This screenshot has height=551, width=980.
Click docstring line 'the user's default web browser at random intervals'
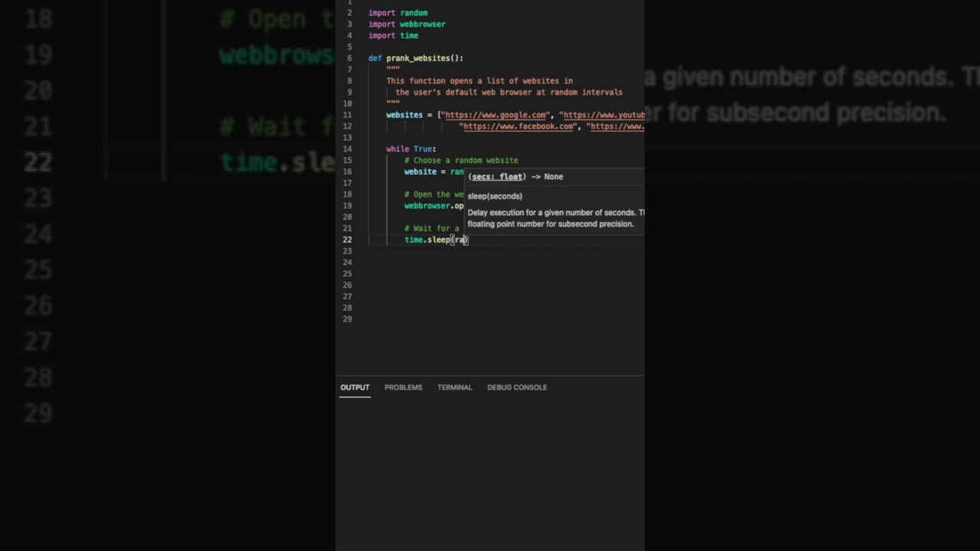tap(509, 93)
